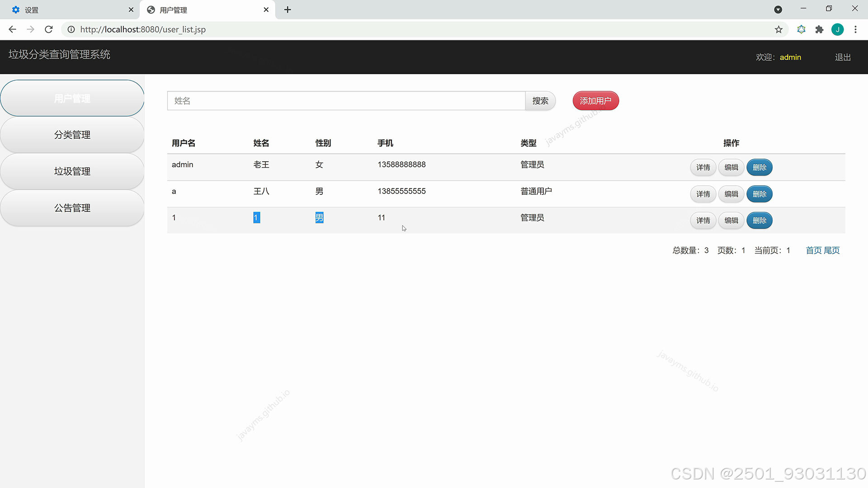Open 分类管理 in the sidebar
This screenshot has height=488, width=868.
click(72, 135)
